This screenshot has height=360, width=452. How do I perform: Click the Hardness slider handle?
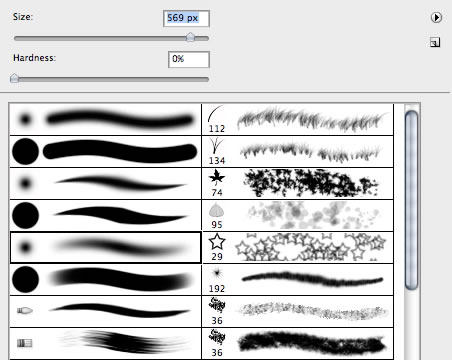click(x=14, y=78)
